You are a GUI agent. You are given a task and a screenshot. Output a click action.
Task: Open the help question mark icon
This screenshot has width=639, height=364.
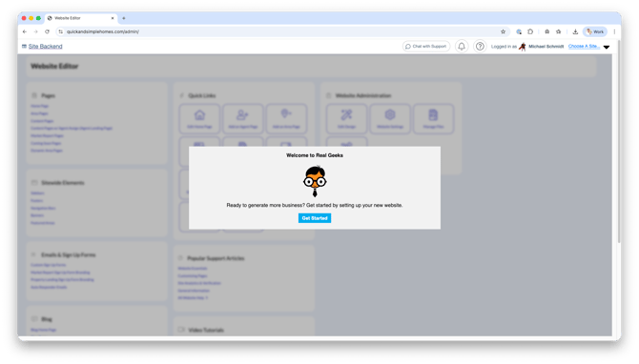click(x=480, y=47)
